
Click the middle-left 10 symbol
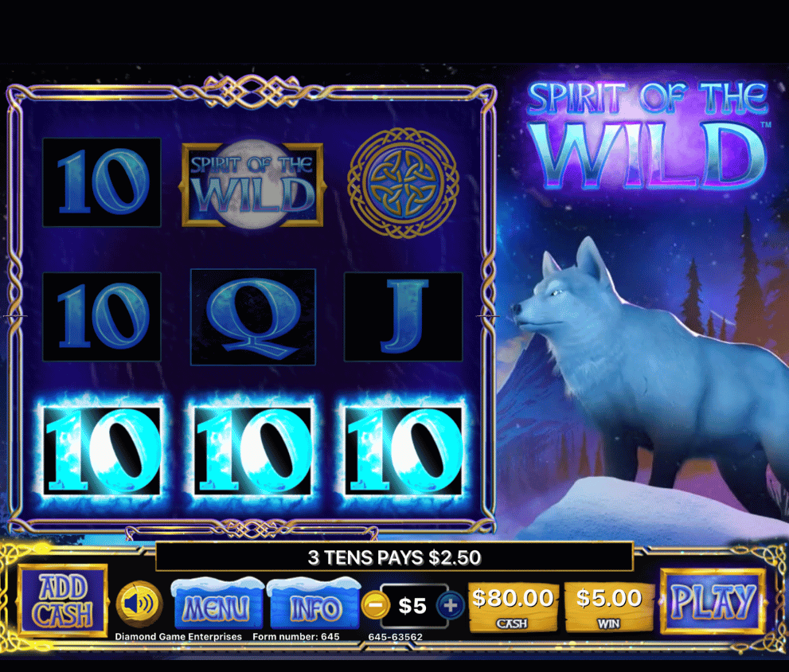(x=102, y=317)
